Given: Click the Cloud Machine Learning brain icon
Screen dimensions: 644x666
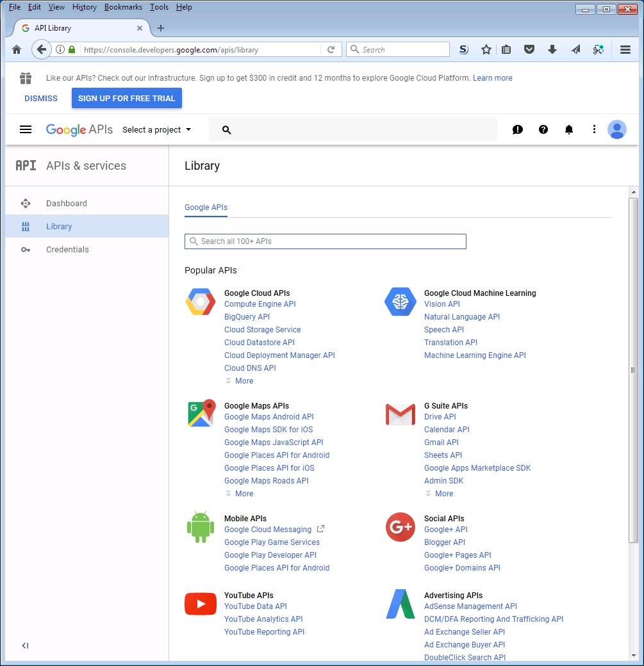Looking at the screenshot, I should pyautogui.click(x=400, y=302).
